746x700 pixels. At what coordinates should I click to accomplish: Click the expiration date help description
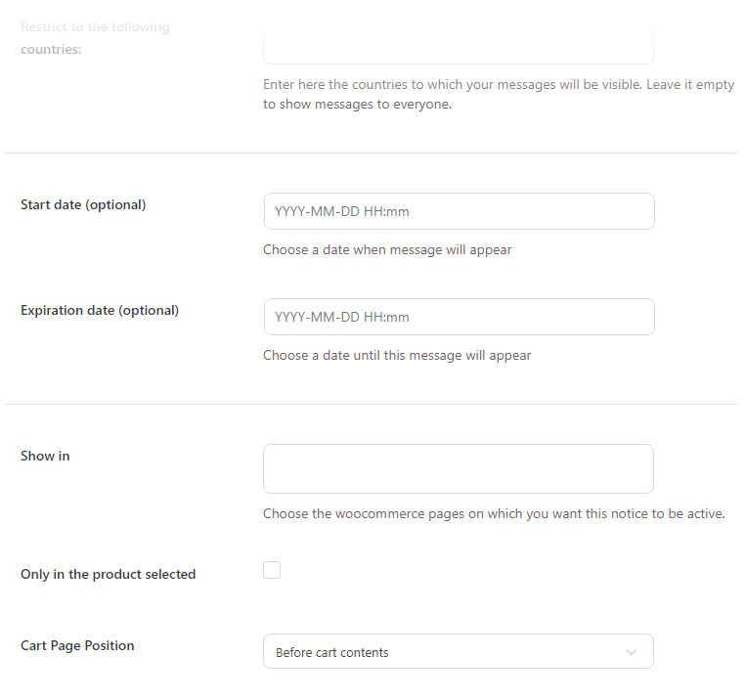(397, 356)
